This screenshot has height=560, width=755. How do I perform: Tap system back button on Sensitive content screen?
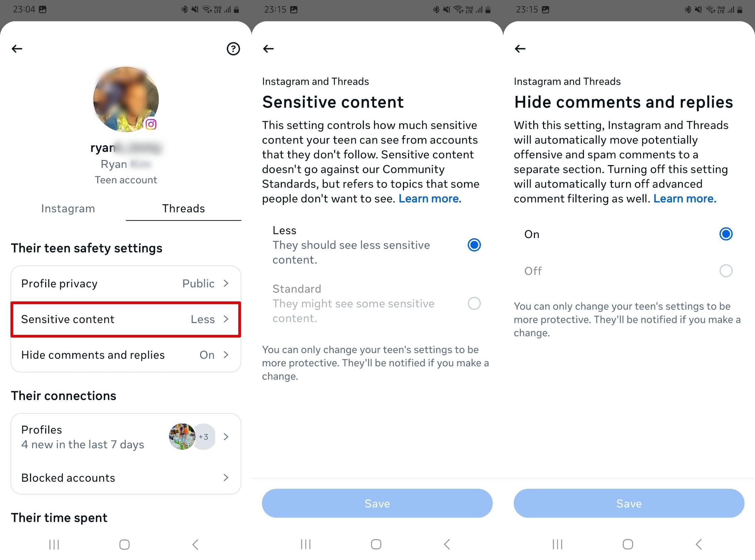(x=447, y=545)
